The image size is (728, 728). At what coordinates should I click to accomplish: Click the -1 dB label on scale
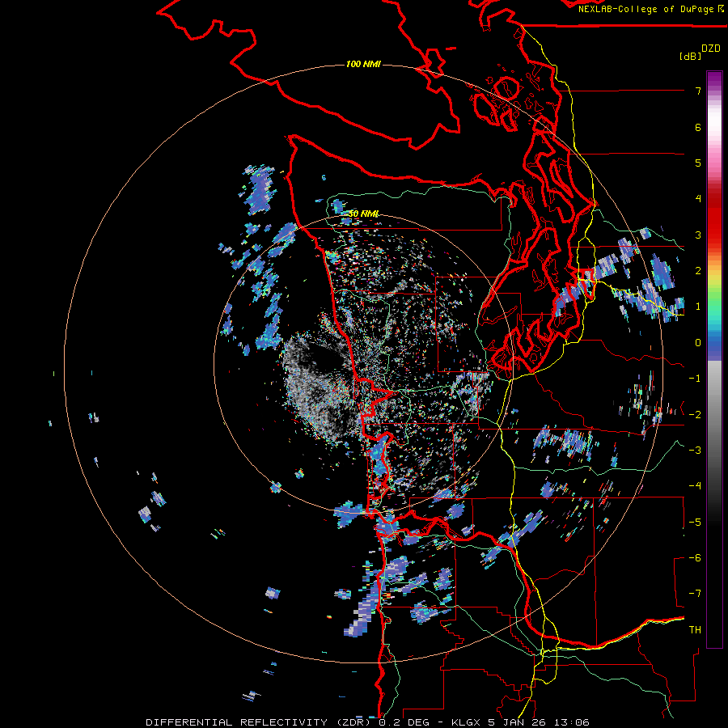[x=695, y=379]
